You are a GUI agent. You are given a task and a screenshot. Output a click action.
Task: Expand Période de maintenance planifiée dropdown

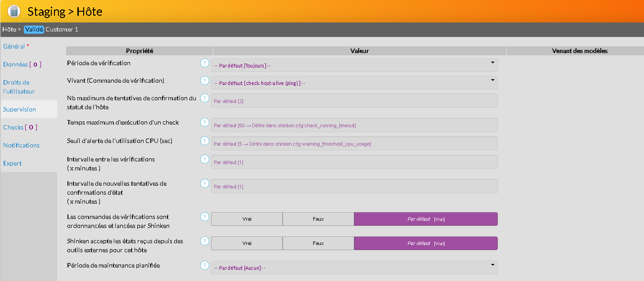coord(354,268)
